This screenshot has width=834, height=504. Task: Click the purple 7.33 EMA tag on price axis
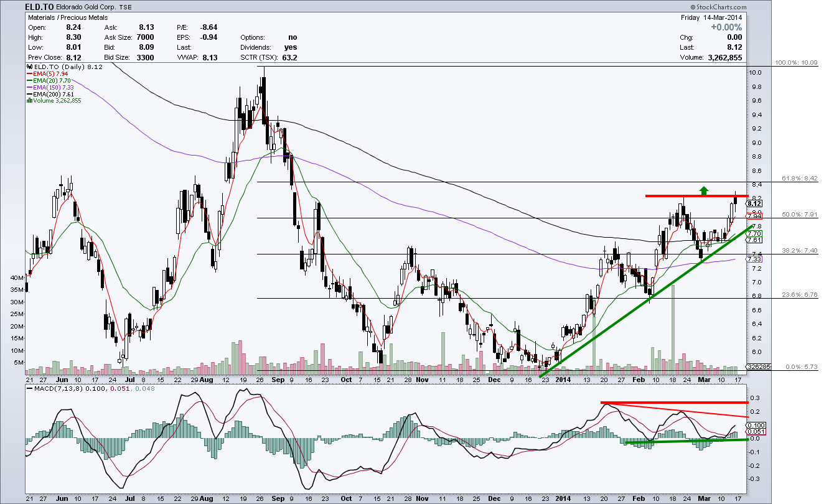[754, 259]
